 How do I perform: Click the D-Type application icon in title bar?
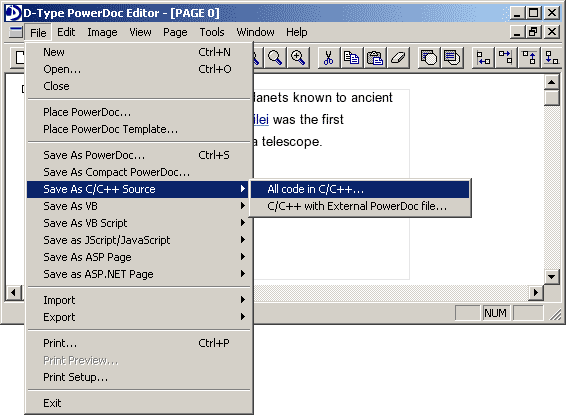(13, 13)
